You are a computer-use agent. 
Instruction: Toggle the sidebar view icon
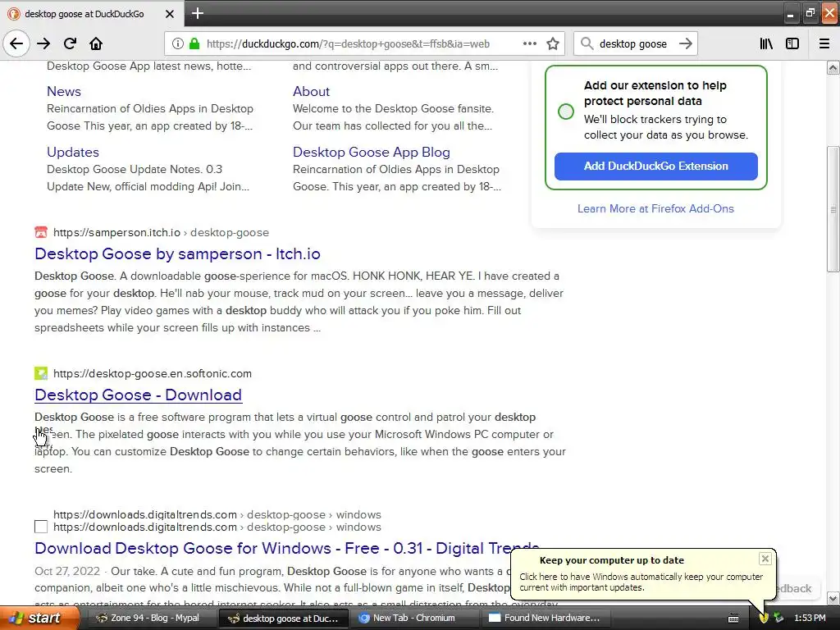[792, 43]
